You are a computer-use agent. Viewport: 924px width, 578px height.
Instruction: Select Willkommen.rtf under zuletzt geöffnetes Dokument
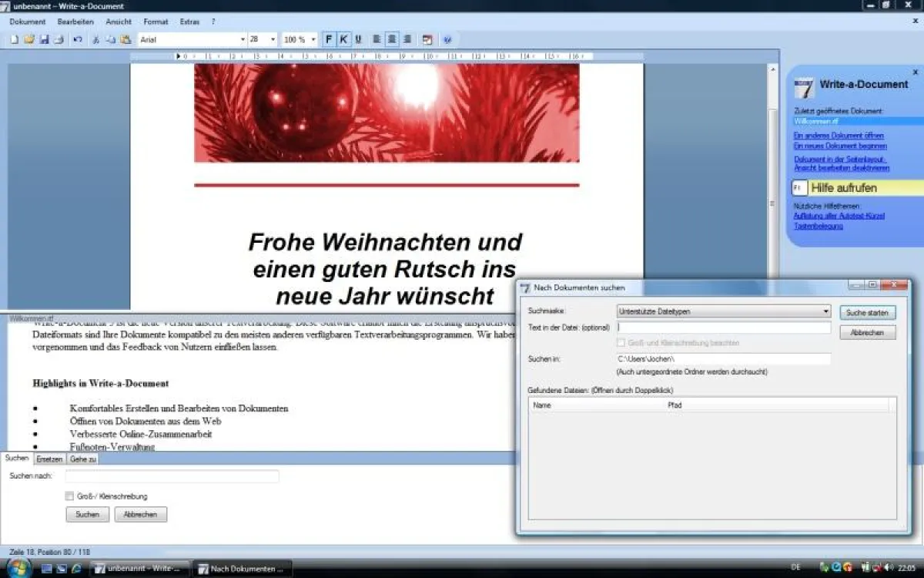coord(816,121)
